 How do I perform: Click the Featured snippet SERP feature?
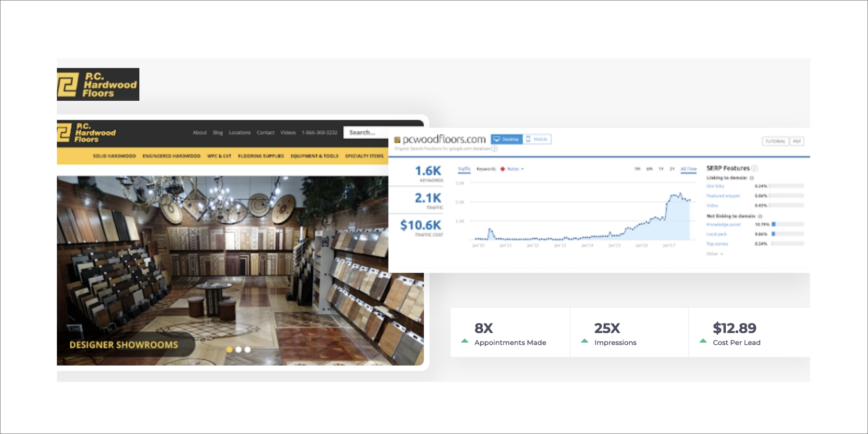coord(723,196)
